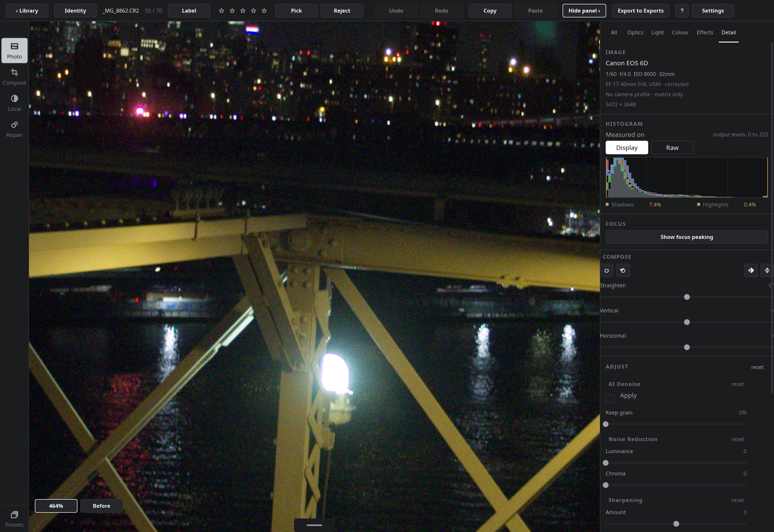Enable AI Denoise Apply checkbox
Viewport: 774px width, 532px height.
[x=610, y=399]
